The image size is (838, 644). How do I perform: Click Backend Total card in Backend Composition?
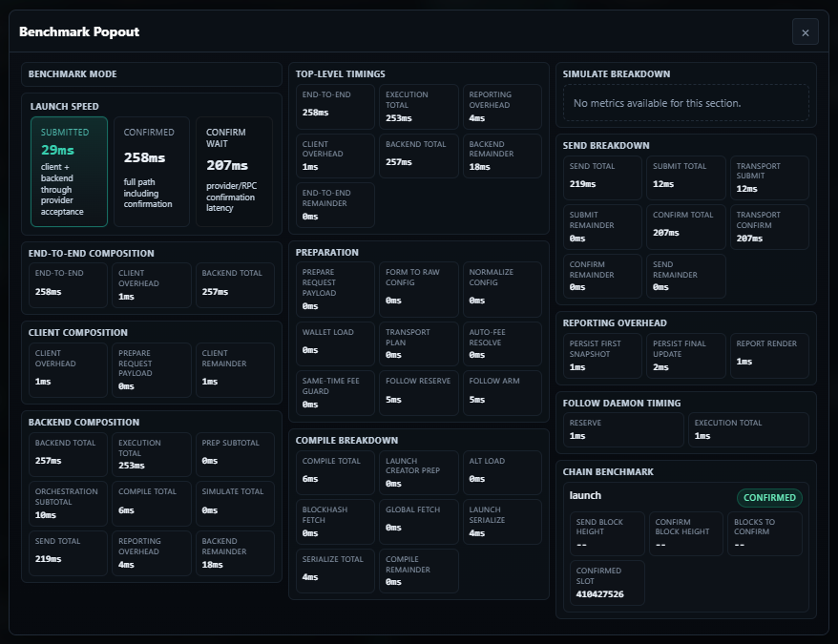pyautogui.click(x=68, y=454)
